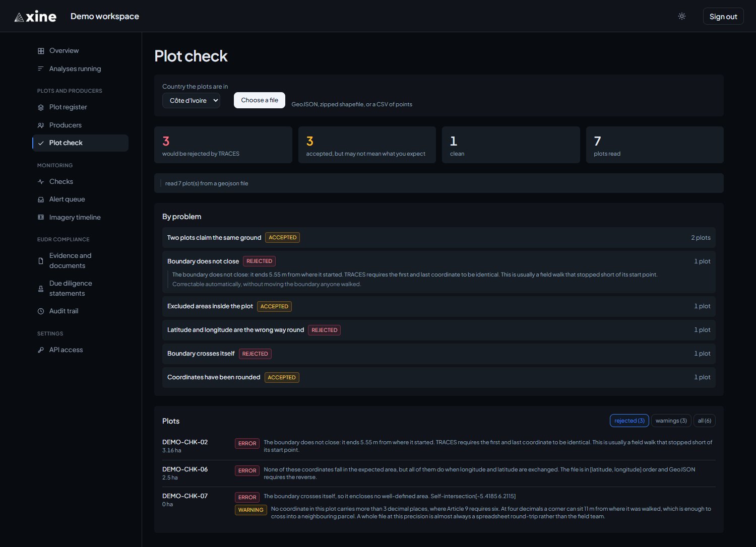Select the all (6) filter tab
The image size is (756, 547).
pyautogui.click(x=705, y=421)
